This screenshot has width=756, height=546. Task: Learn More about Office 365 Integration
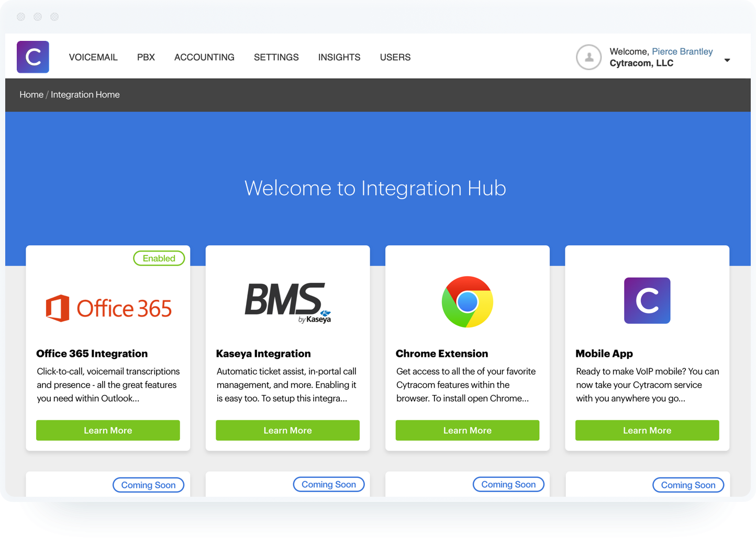pos(108,430)
